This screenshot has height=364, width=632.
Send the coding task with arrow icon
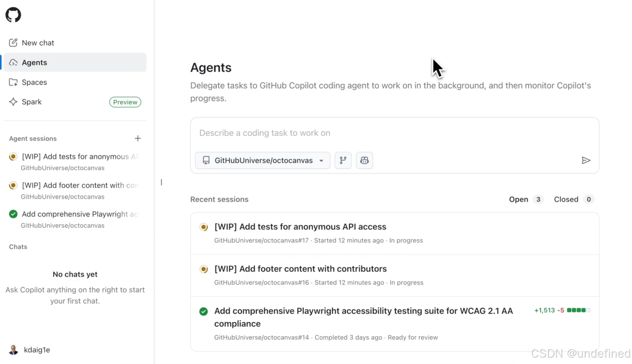586,160
